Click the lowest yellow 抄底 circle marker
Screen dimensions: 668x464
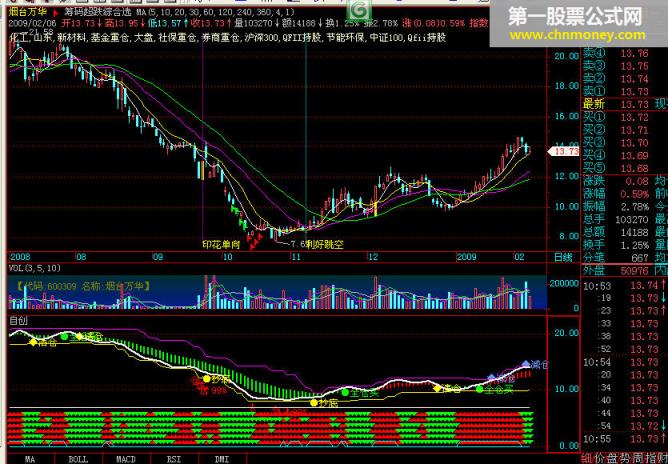click(x=314, y=403)
